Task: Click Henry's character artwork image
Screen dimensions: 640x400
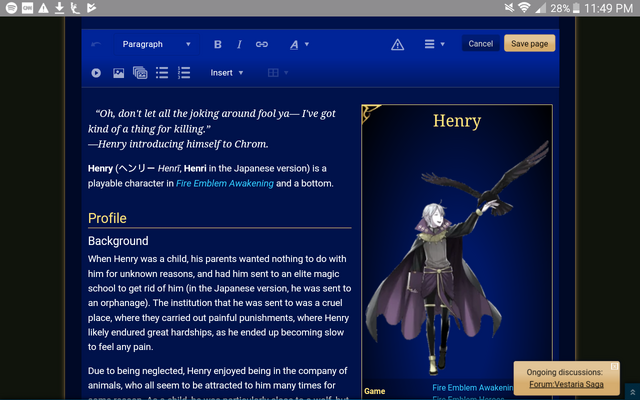Action: point(457,259)
